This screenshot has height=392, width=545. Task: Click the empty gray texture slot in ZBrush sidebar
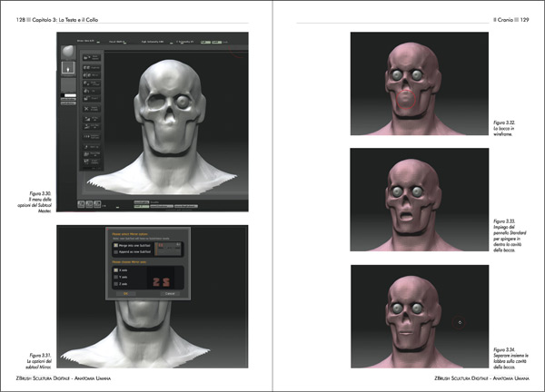[x=68, y=85]
